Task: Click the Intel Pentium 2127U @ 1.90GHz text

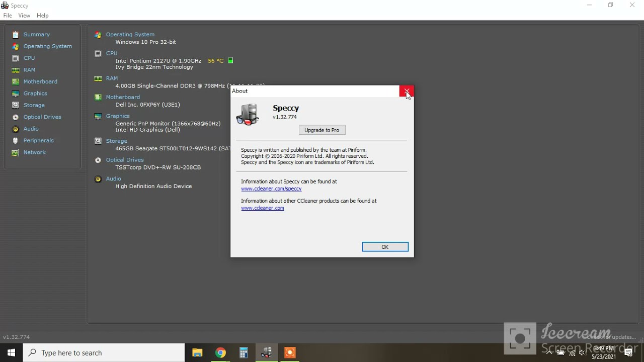Action: (x=158, y=61)
